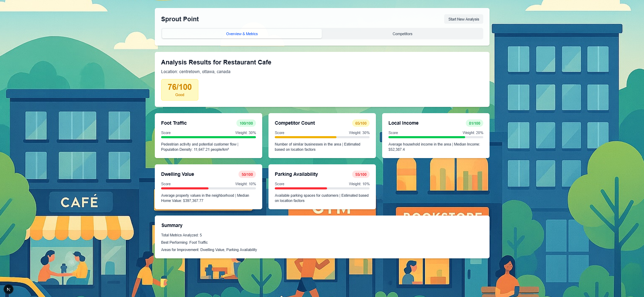The width and height of the screenshot is (644, 297).
Task: Click the 76/100 overall score badge
Action: (180, 90)
